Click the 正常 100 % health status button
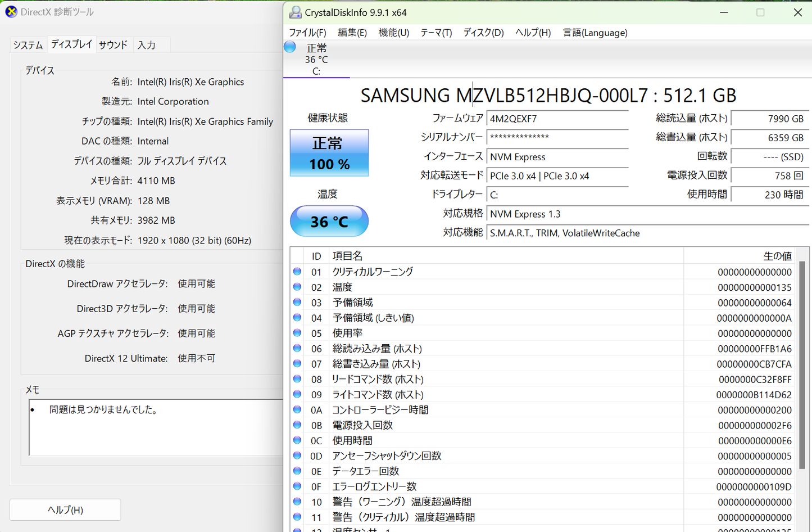The width and height of the screenshot is (812, 532). [329, 153]
